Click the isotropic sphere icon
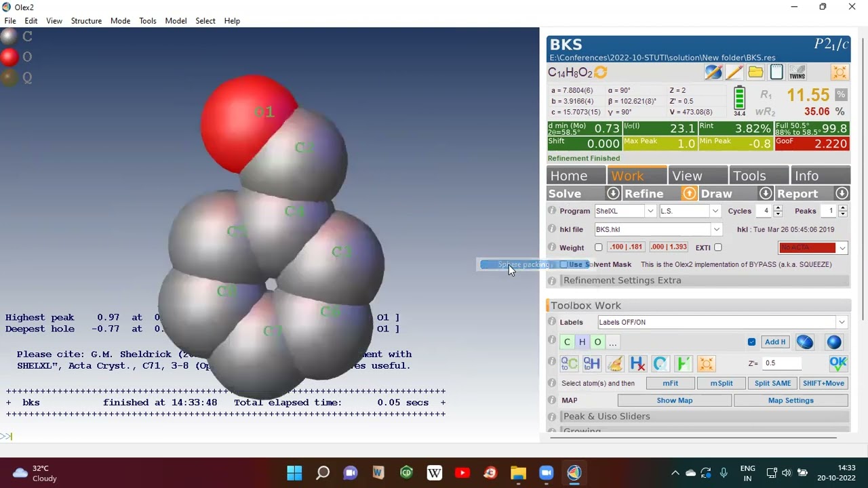The image size is (868, 488). (x=834, y=342)
